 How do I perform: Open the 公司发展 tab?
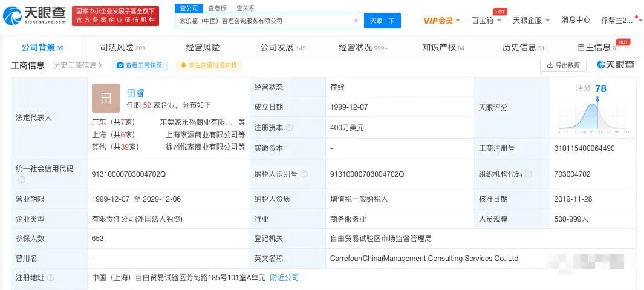283,47
